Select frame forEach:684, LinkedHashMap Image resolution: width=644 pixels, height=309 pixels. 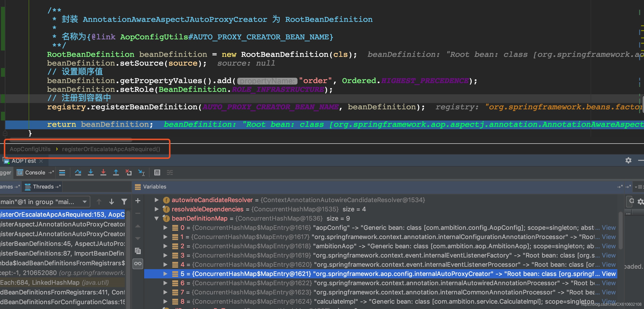point(63,283)
